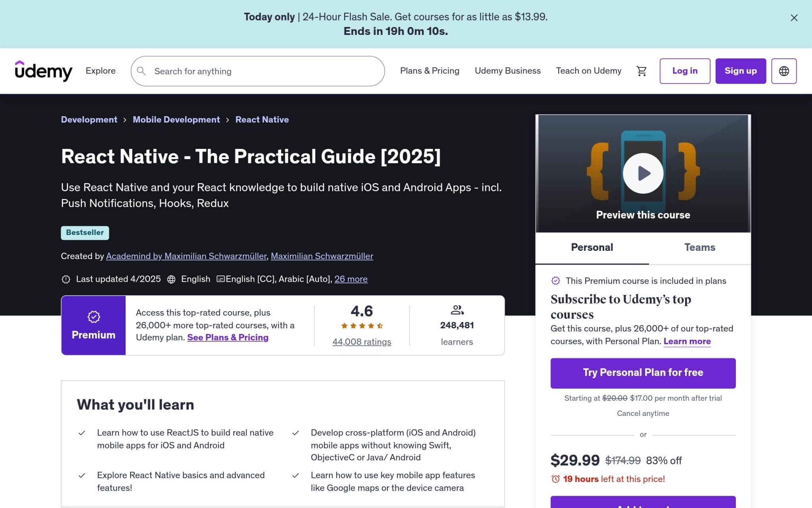The height and width of the screenshot is (508, 812).
Task: Click the course title heading
Action: pyautogui.click(x=251, y=156)
